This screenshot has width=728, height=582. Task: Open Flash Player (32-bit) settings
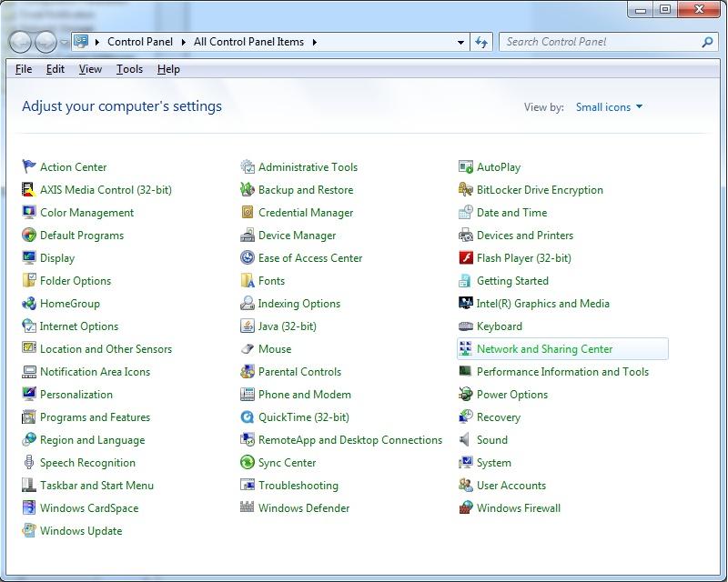[x=523, y=257]
